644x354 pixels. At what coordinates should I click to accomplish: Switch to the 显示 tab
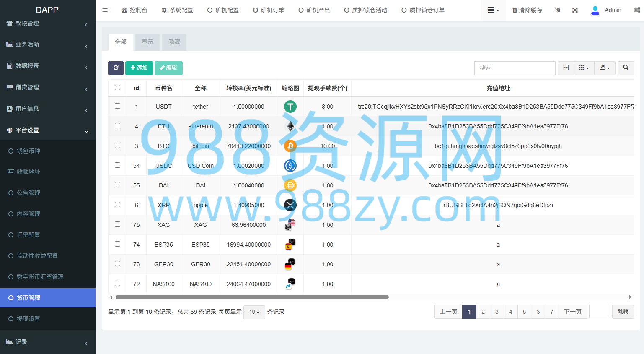tap(147, 42)
